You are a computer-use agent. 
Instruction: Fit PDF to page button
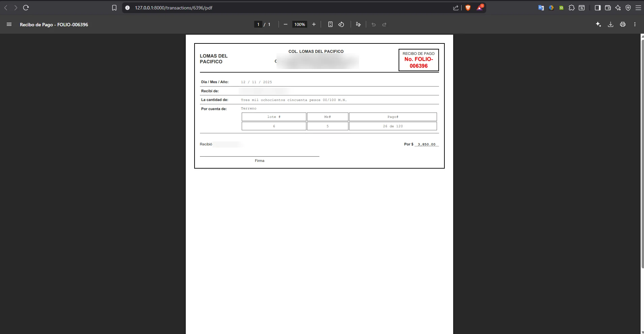(330, 24)
